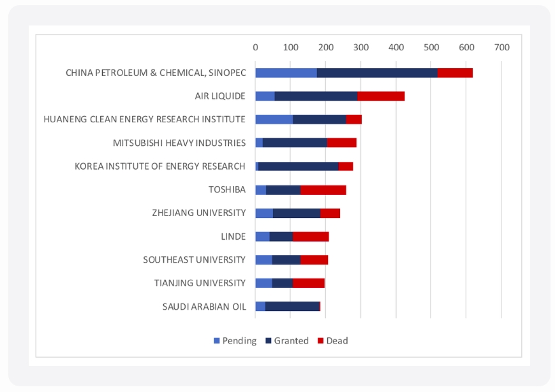Select the Sinopec Pending bar segment

(286, 73)
